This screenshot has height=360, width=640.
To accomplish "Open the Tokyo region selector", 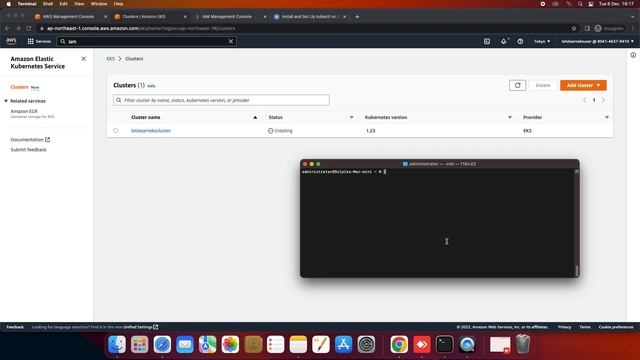I will pos(542,41).
